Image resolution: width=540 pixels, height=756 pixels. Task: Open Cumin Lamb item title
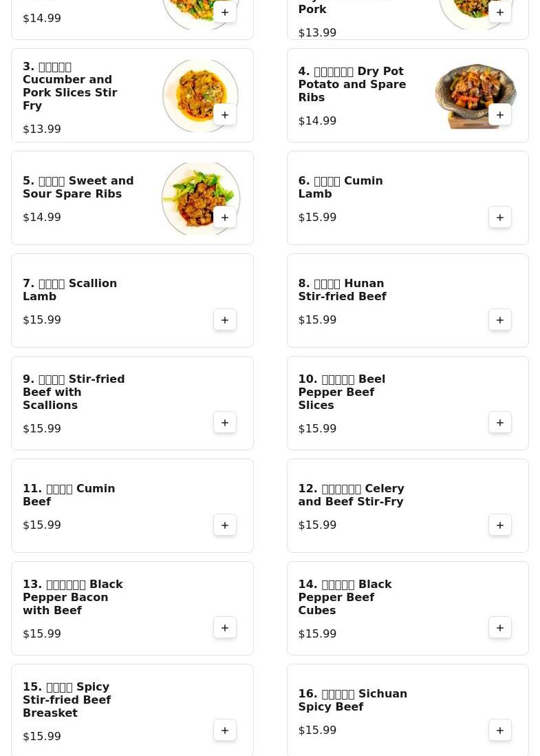tap(340, 187)
